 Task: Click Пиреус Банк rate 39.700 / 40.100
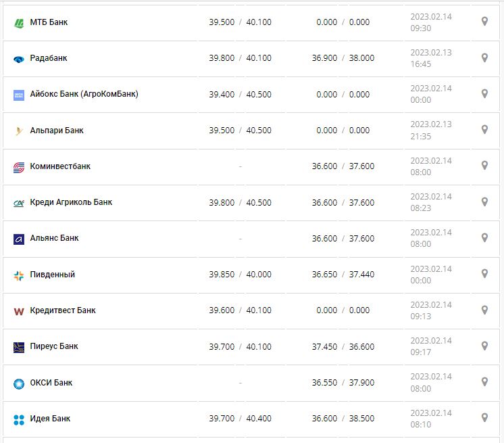click(240, 347)
